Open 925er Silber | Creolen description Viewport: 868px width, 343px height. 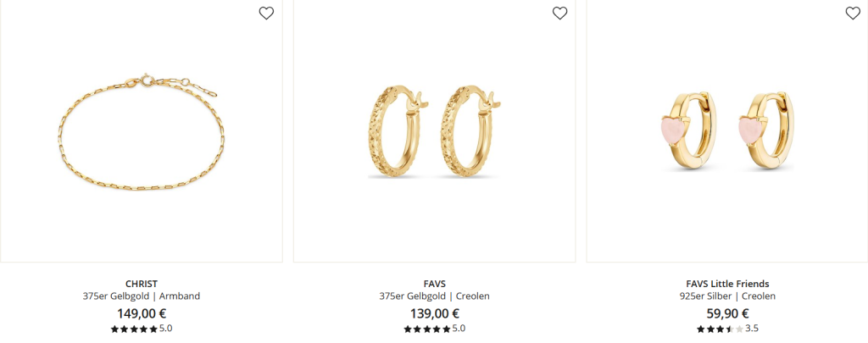727,296
